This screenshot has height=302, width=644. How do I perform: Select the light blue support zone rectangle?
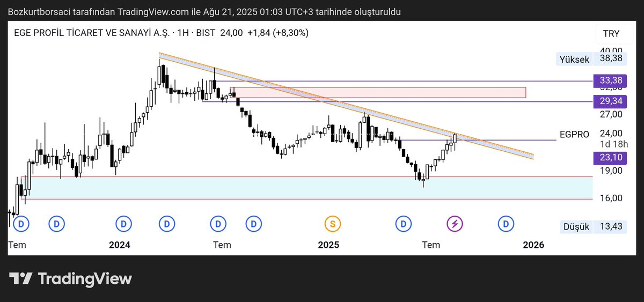pyautogui.click(x=306, y=188)
